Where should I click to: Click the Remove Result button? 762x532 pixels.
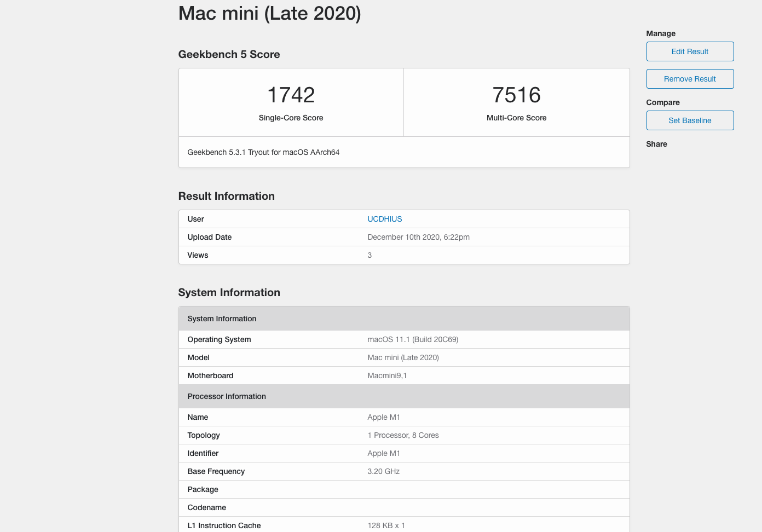[690, 79]
